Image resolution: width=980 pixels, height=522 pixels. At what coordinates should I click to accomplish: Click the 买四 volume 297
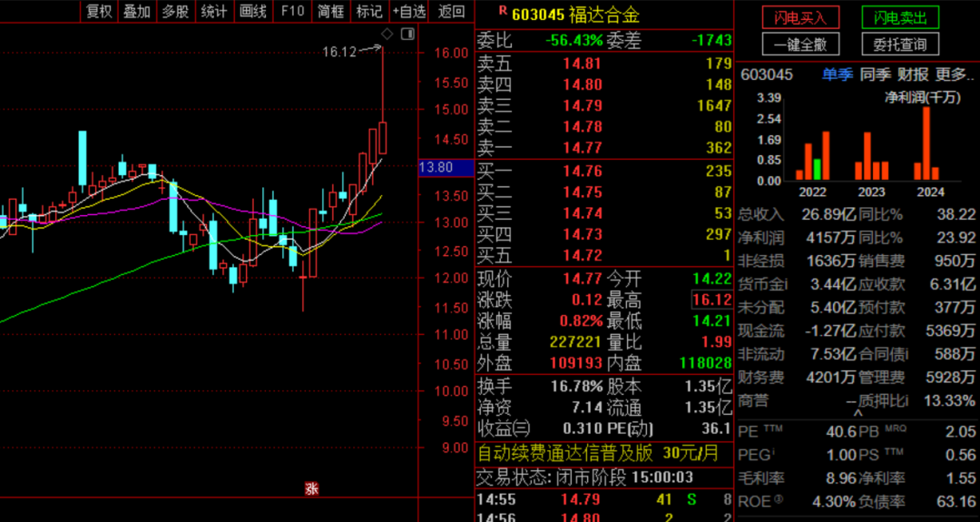[719, 234]
